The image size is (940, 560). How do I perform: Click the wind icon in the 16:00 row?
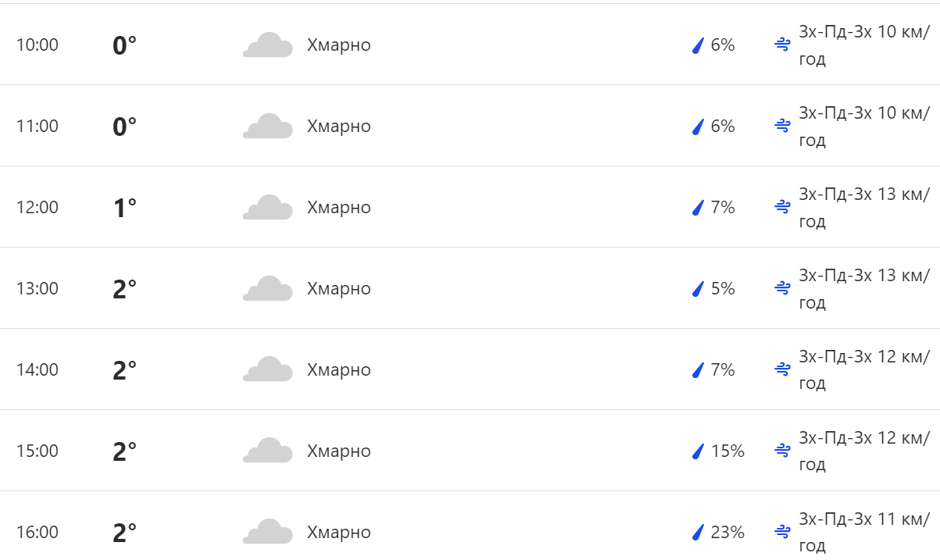[782, 532]
